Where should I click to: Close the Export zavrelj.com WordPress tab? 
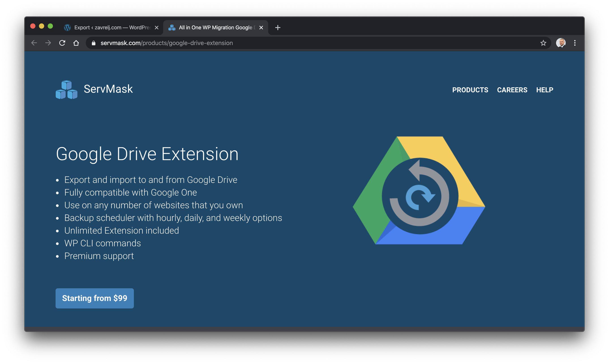click(157, 28)
